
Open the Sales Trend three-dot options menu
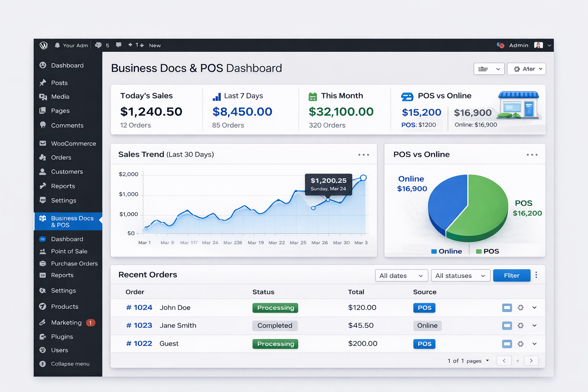(363, 154)
